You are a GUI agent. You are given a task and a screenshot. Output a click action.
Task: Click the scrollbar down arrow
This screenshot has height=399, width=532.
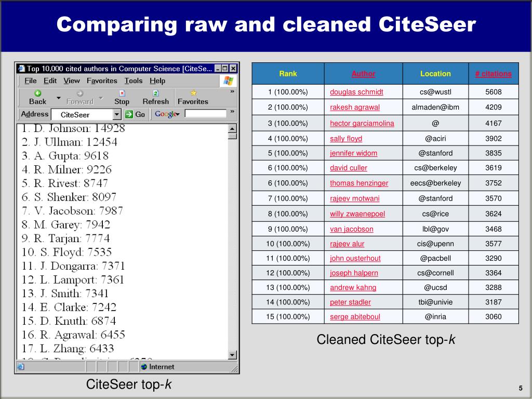232,355
